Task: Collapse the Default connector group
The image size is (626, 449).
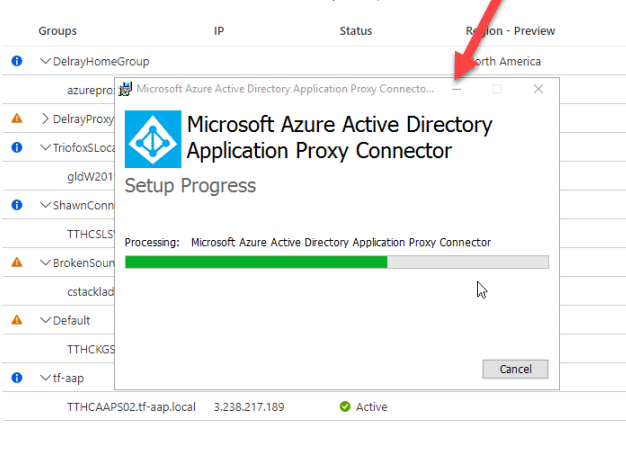Action: [46, 320]
